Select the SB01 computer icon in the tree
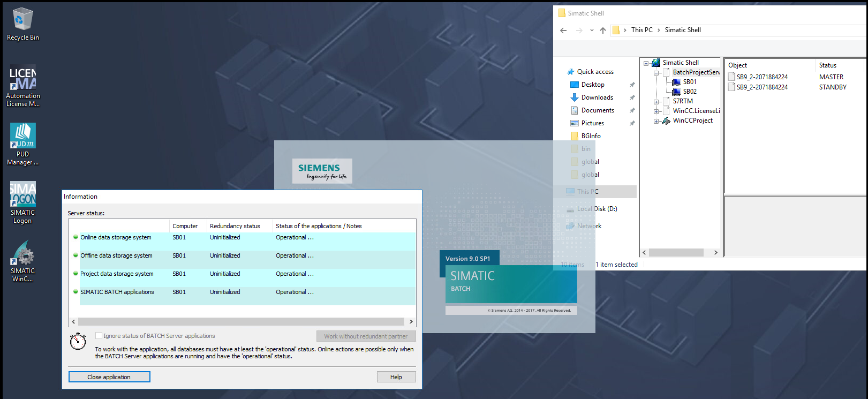The height and width of the screenshot is (399, 868). click(x=676, y=82)
